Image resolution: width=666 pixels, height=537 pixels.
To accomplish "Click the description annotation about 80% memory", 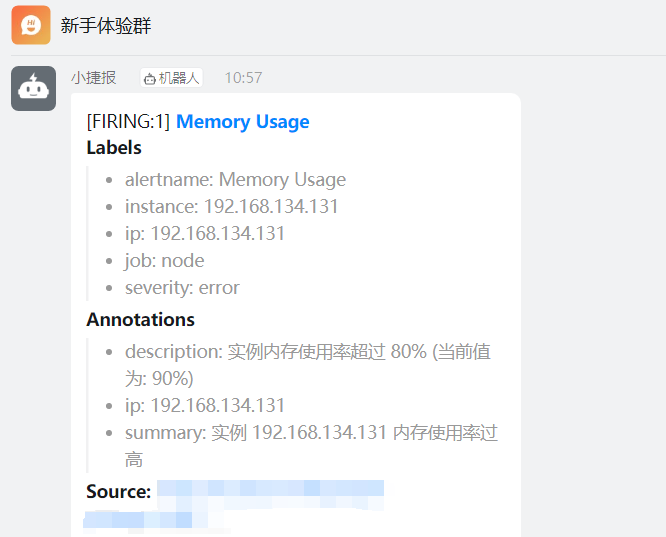I will point(308,365).
